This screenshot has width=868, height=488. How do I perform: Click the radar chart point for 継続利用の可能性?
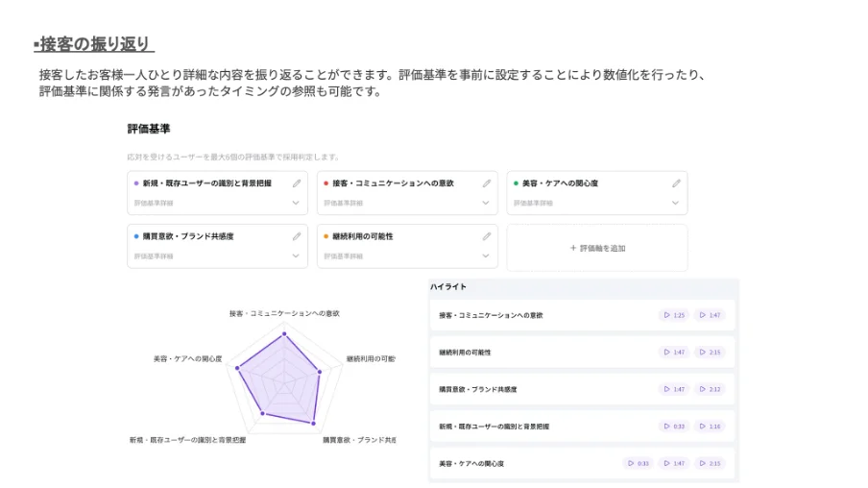pyautogui.click(x=320, y=372)
